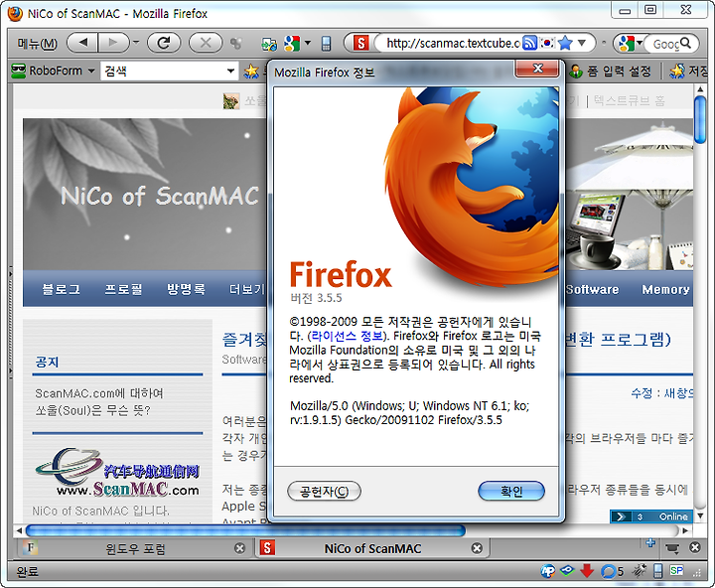Viewport: 715px width, 588px height.
Task: Click the green-blue diamond status icon
Action: point(567,570)
